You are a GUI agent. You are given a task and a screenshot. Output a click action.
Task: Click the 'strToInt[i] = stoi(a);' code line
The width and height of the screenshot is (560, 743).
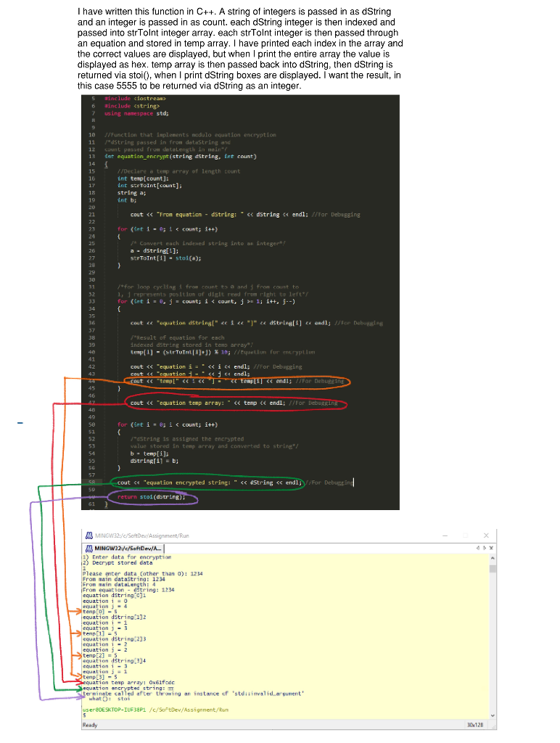pyautogui.click(x=166, y=258)
